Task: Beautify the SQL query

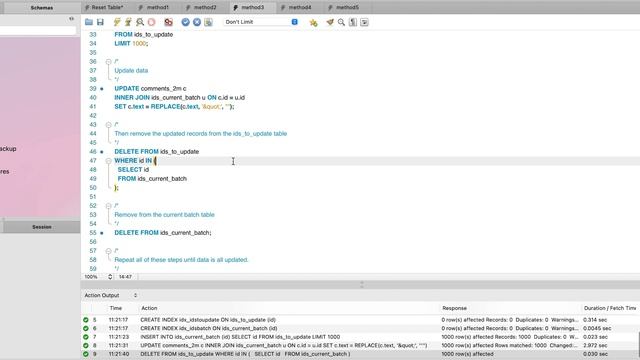Action: click(330, 22)
